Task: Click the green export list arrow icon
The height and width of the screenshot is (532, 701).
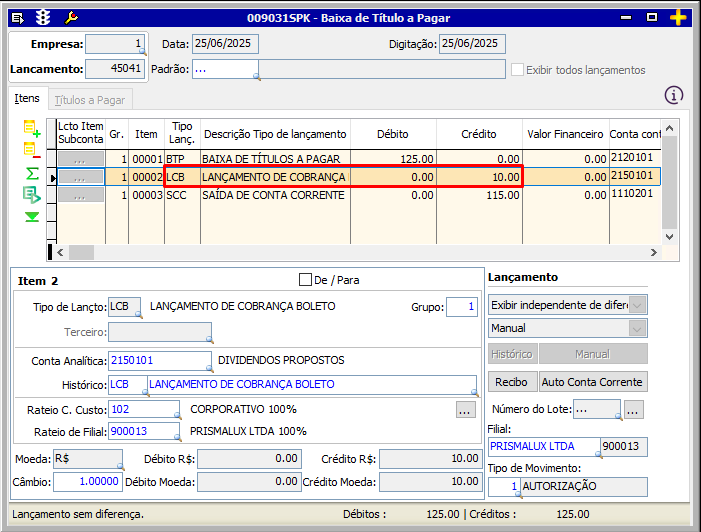Action: (31, 194)
